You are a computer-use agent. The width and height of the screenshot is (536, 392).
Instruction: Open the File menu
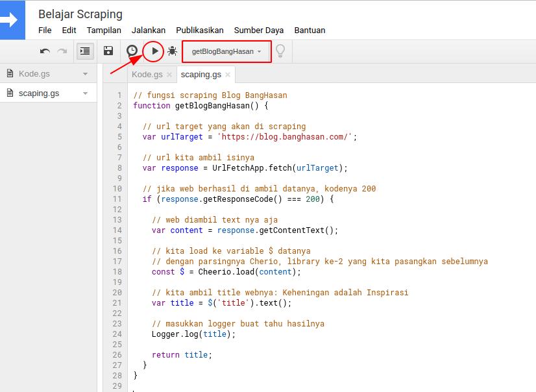click(45, 30)
